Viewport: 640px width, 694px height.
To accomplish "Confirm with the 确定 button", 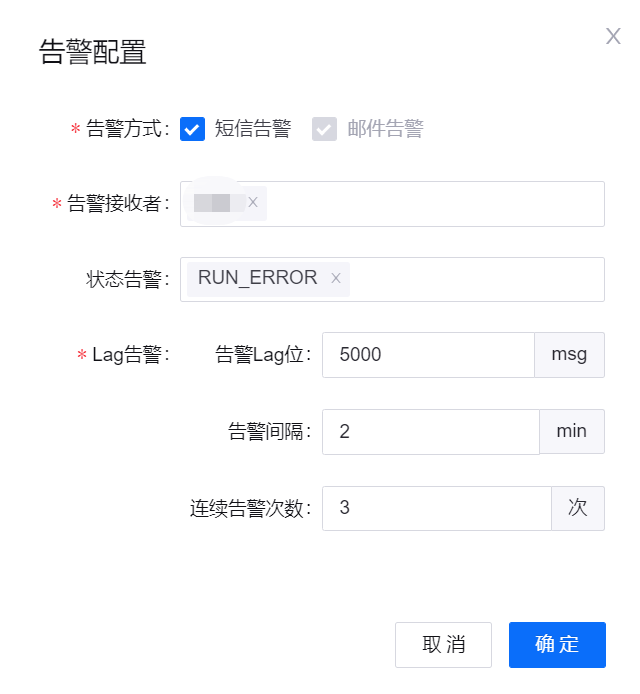I will click(x=557, y=644).
